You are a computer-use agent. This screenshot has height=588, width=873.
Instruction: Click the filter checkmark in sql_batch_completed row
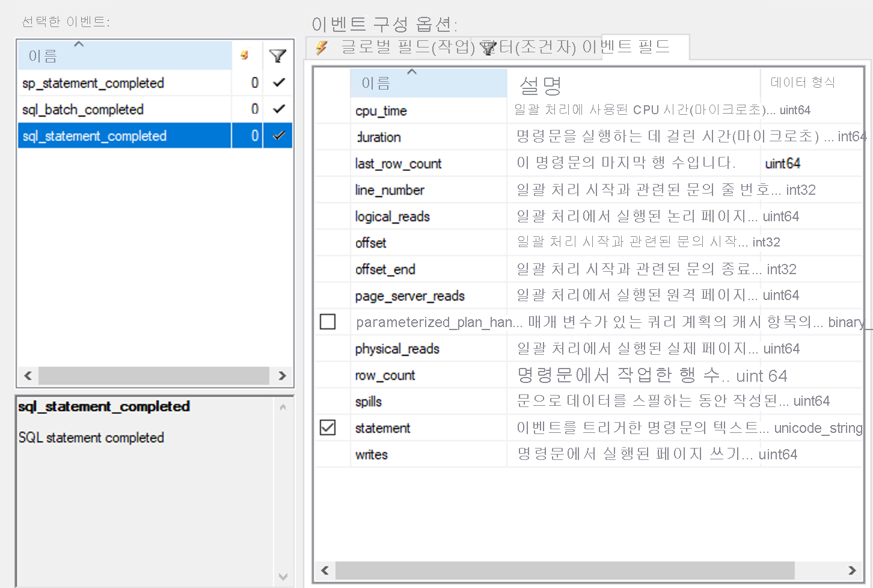tap(278, 109)
